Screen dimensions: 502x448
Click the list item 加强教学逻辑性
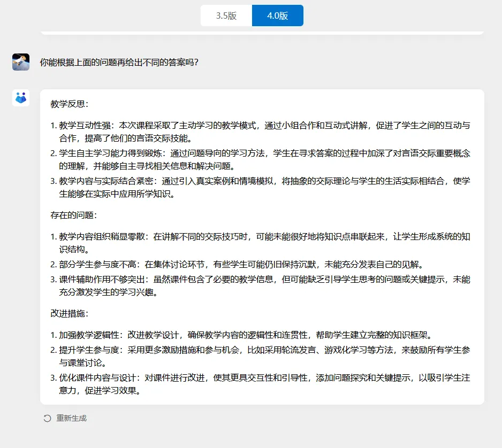(242, 335)
